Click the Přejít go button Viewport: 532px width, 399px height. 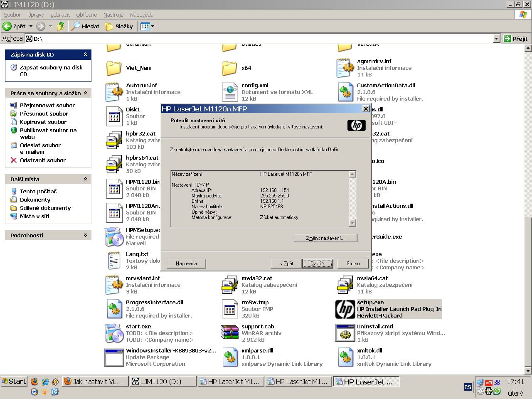point(516,39)
